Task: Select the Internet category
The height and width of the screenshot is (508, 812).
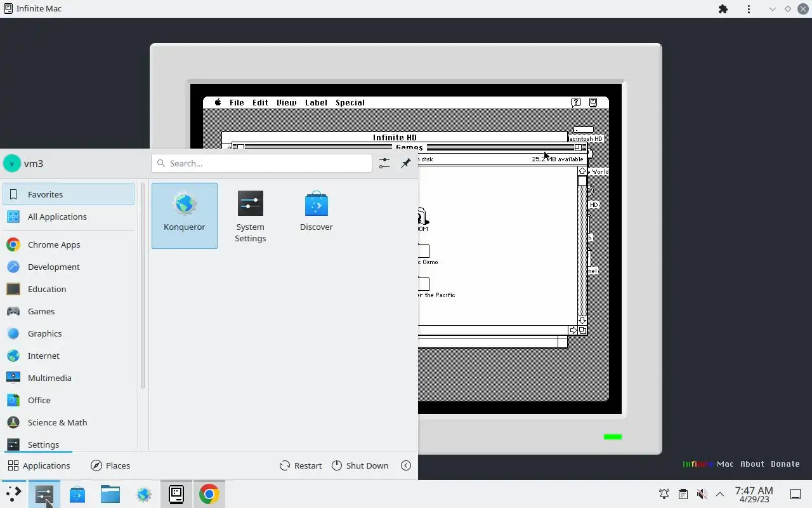Action: tap(69, 356)
